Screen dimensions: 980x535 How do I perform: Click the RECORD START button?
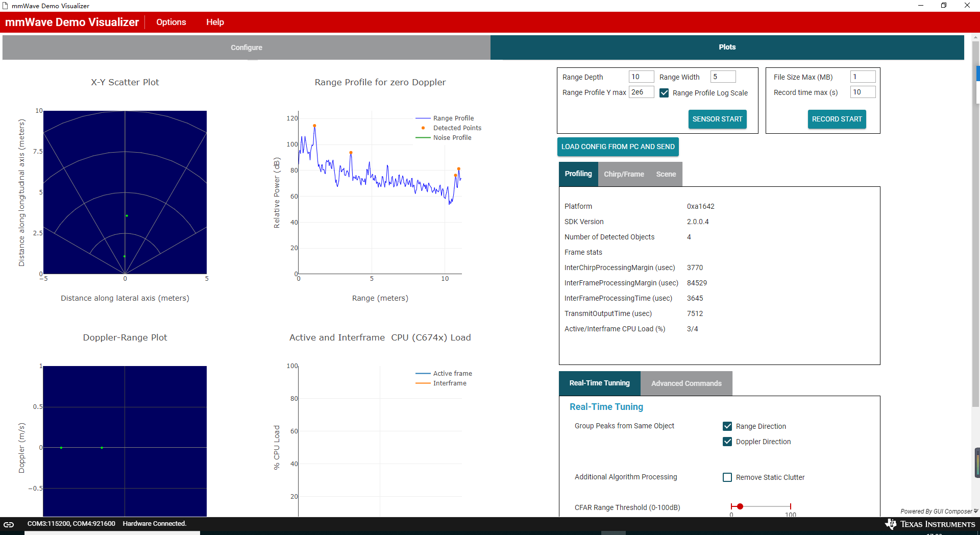tap(837, 119)
